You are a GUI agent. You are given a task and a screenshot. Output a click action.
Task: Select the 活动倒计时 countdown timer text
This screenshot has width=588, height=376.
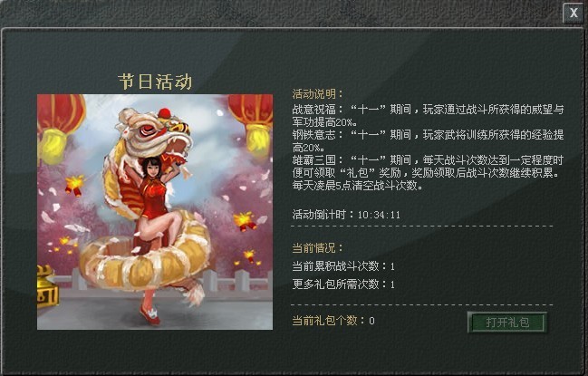pyautogui.click(x=346, y=215)
